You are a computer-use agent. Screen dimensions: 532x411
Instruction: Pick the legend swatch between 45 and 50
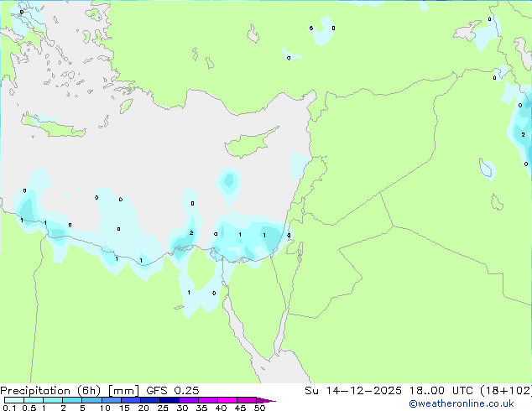point(247,400)
